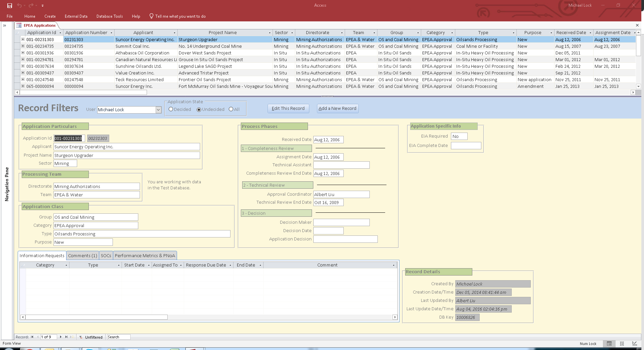Go to the next record using navigation arrow
The height and width of the screenshot is (350, 644).
(60, 337)
